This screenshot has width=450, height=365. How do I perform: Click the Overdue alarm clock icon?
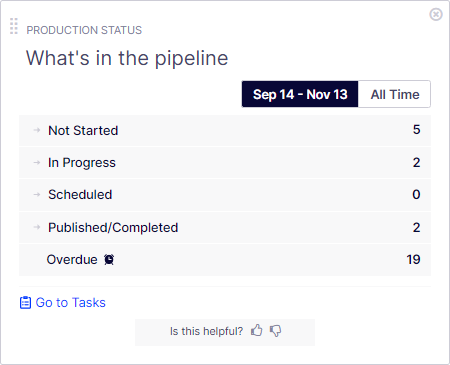click(109, 259)
